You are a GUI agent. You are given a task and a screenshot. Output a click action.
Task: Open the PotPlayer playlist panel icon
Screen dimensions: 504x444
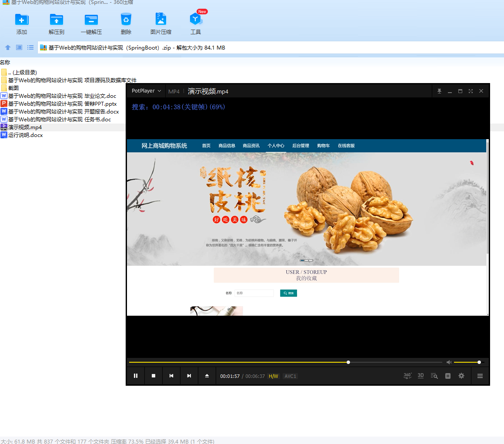[448, 376]
